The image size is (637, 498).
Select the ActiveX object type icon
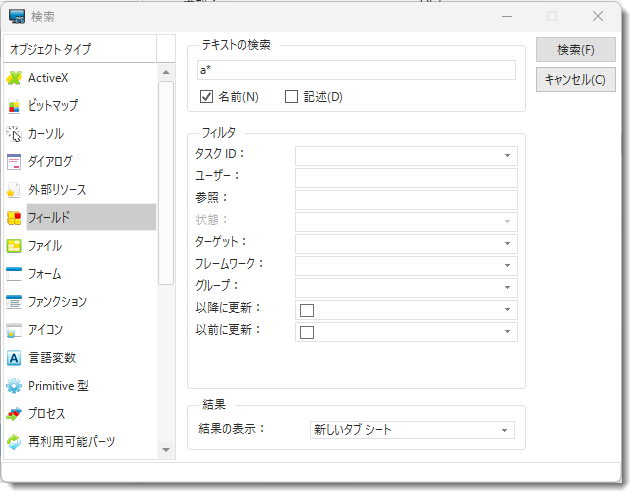click(x=14, y=78)
